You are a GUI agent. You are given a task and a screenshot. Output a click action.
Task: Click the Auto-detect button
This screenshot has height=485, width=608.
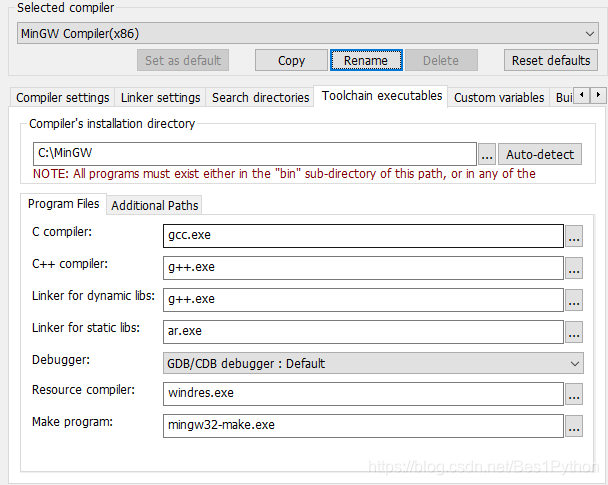tap(540, 154)
